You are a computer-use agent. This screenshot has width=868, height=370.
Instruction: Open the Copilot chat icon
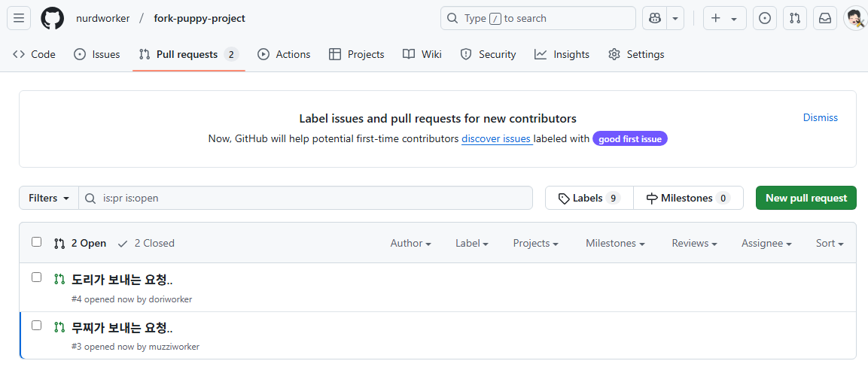pyautogui.click(x=654, y=18)
